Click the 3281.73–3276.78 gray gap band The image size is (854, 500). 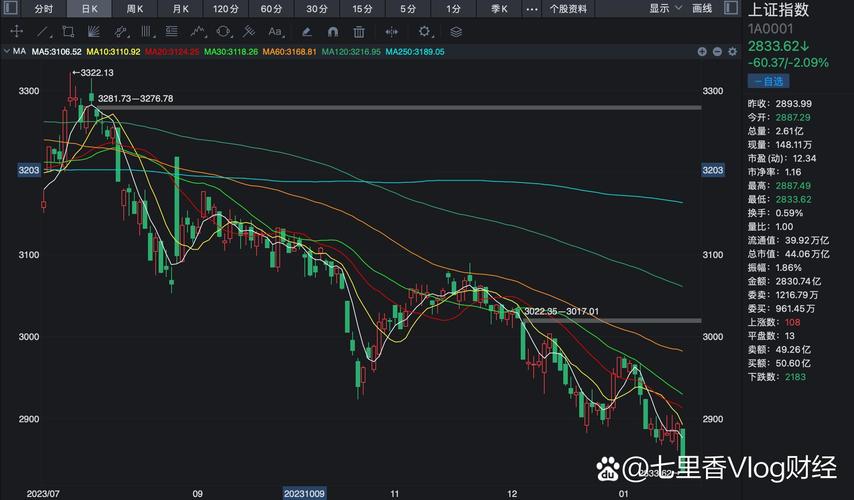click(x=400, y=107)
